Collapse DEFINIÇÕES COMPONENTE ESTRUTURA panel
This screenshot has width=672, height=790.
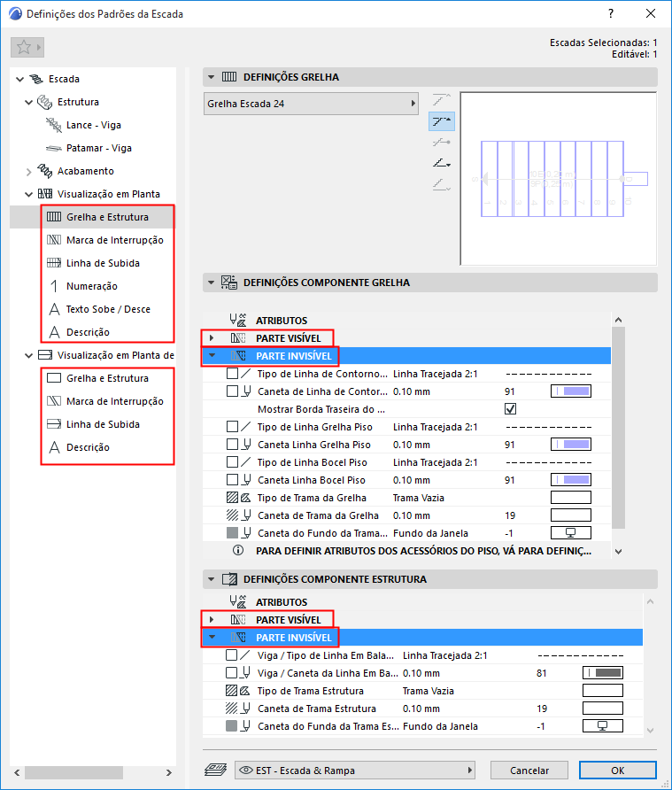click(x=212, y=579)
